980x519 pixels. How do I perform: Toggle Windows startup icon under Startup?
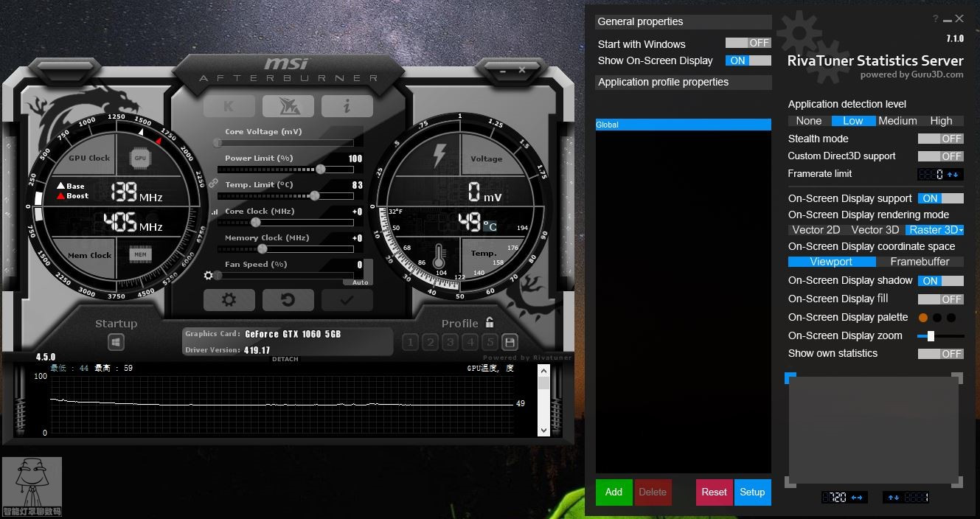[117, 342]
